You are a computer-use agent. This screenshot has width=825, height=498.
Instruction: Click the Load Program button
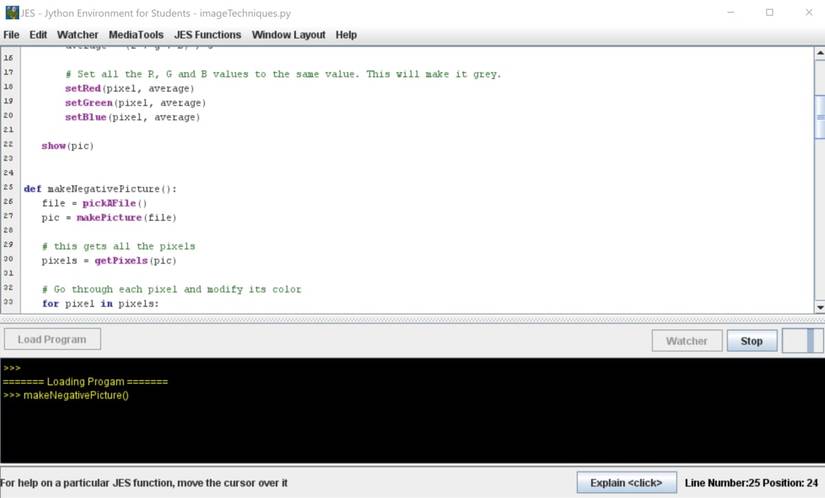tap(52, 339)
